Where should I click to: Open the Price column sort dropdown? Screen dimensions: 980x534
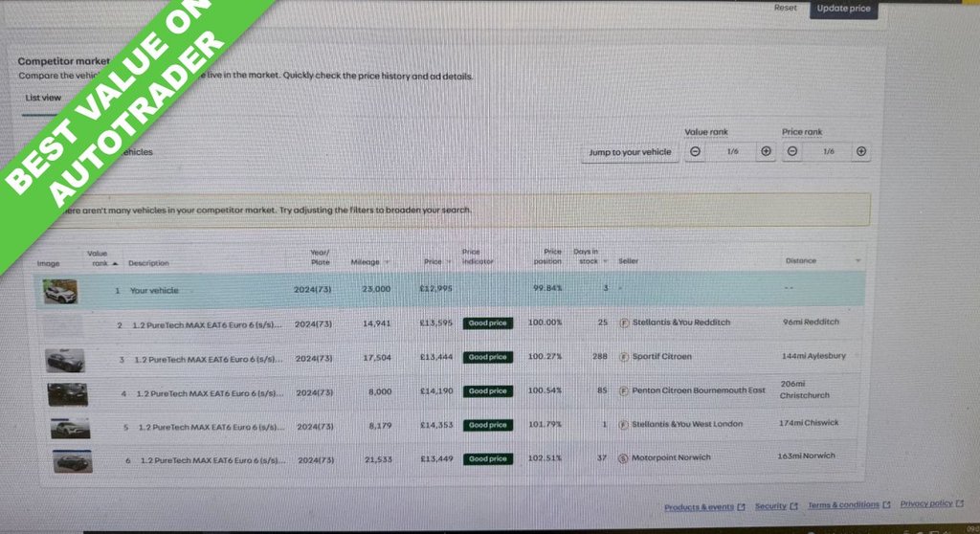pyautogui.click(x=450, y=261)
